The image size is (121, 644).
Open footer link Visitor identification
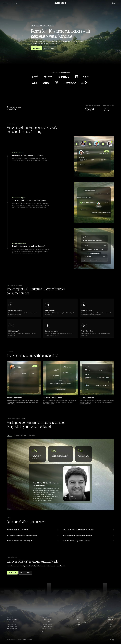pyautogui.click(x=12, y=619)
